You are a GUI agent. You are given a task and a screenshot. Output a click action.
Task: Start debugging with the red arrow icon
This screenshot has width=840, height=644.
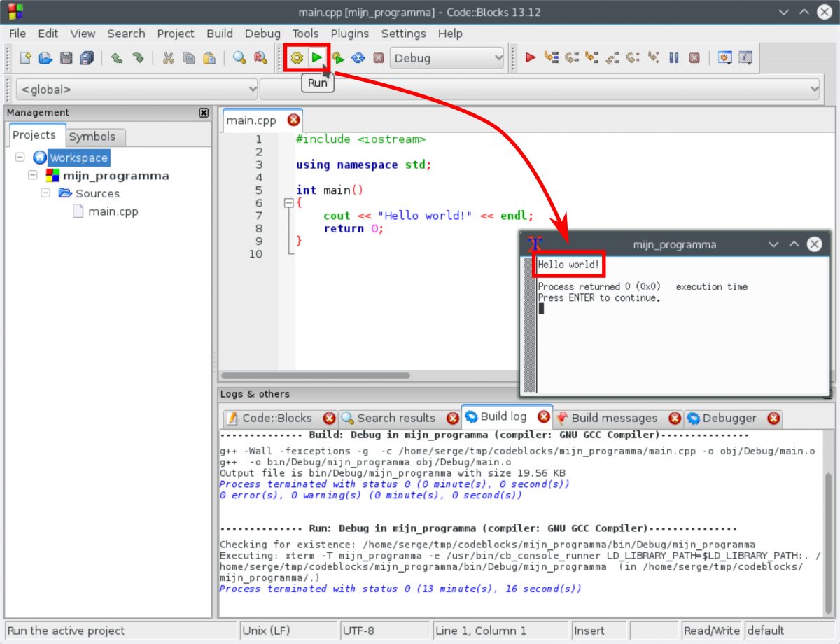coord(531,58)
